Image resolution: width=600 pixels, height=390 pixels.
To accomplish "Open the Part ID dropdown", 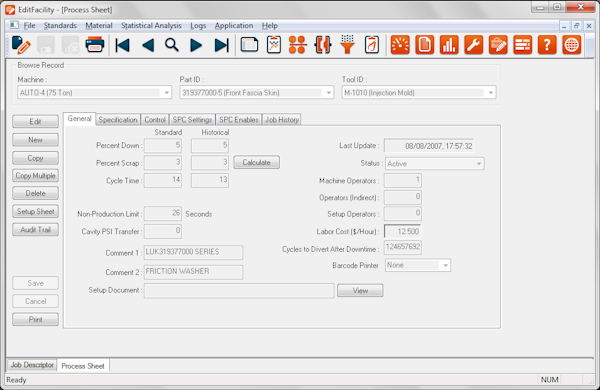I will (x=257, y=93).
